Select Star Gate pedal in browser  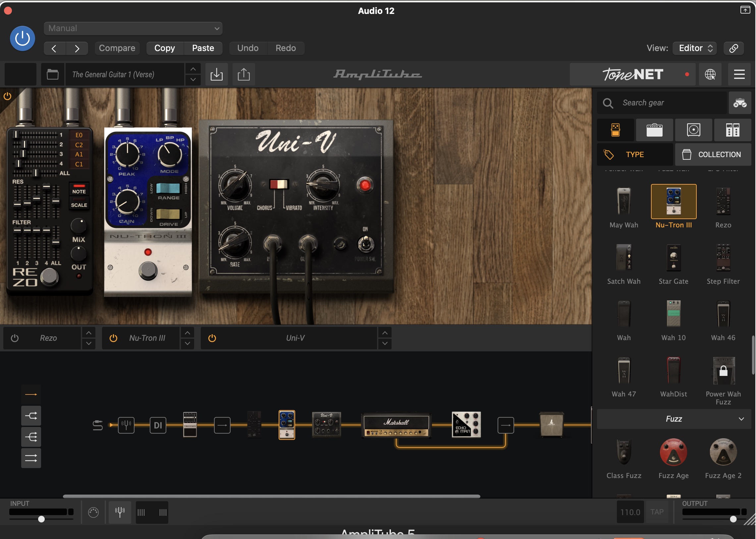click(674, 258)
